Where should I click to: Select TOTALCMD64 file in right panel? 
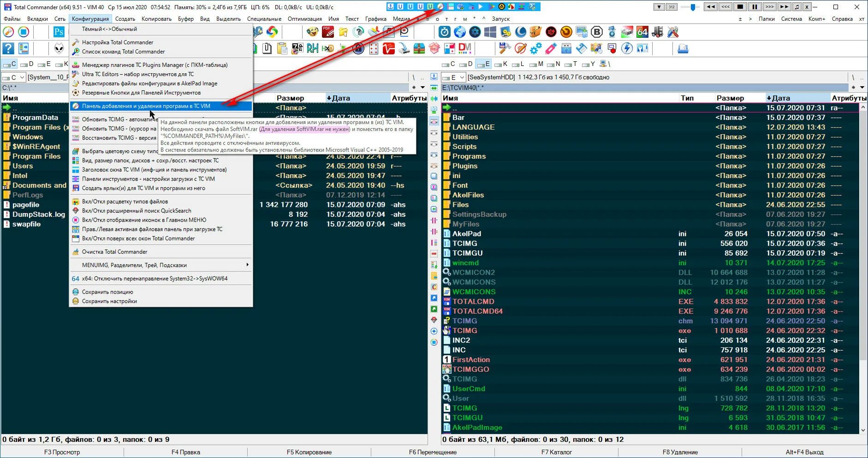(x=650, y=311)
